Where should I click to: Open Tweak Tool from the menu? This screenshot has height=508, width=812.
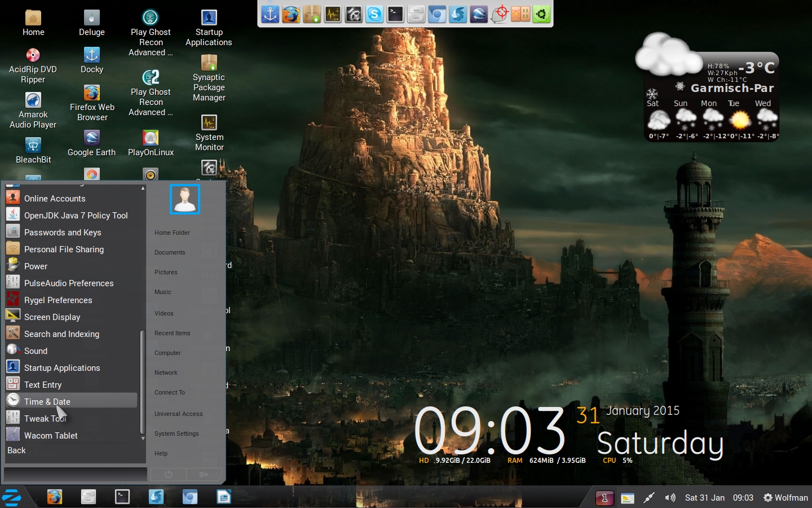click(71, 419)
